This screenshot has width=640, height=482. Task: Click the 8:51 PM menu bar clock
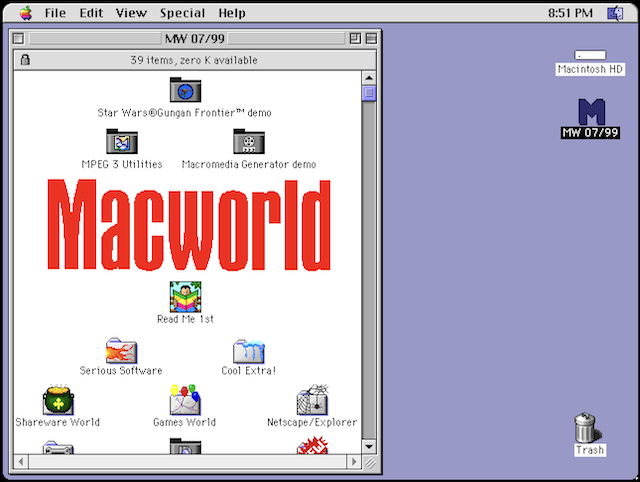(570, 13)
